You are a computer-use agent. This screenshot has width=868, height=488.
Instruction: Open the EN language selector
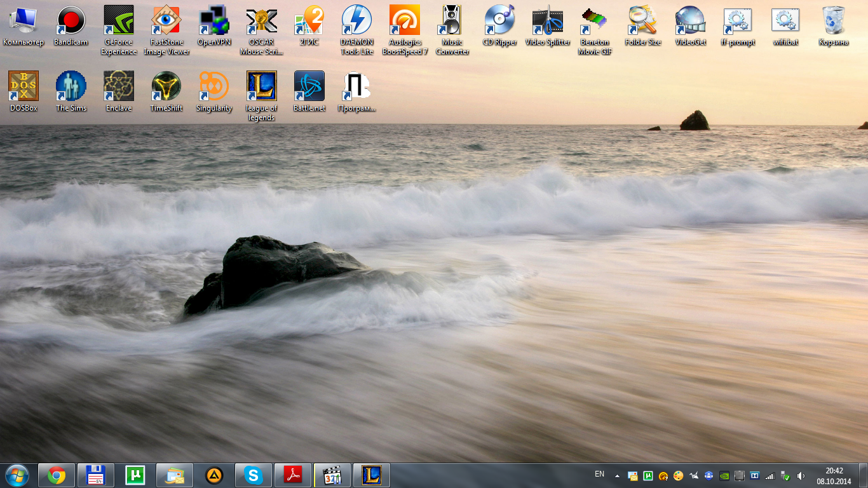click(x=599, y=474)
